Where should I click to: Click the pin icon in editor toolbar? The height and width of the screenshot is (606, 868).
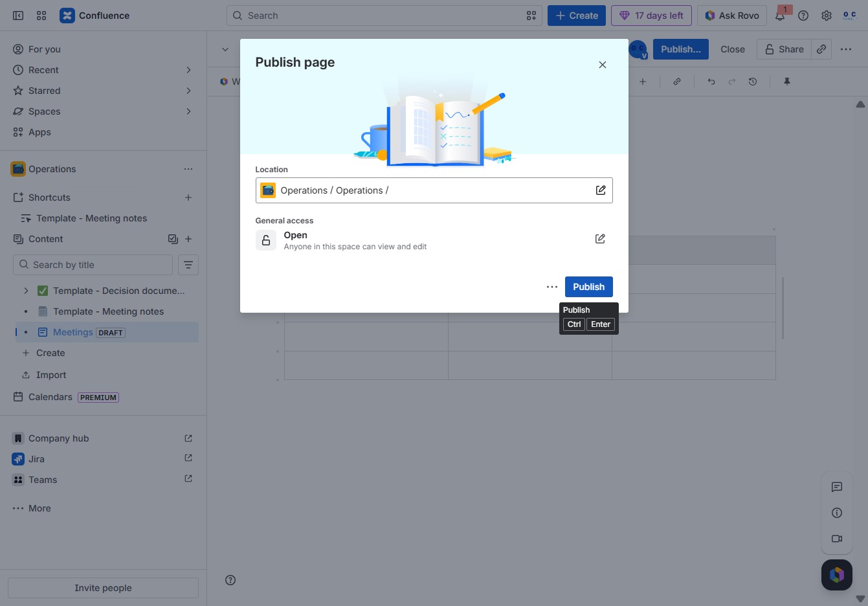click(x=787, y=82)
